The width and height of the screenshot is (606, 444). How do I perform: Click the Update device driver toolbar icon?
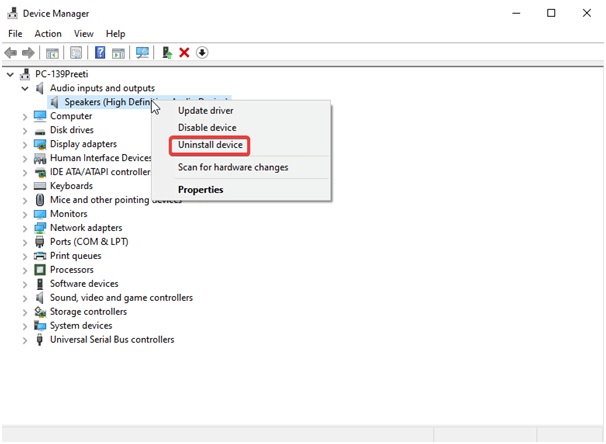[166, 53]
